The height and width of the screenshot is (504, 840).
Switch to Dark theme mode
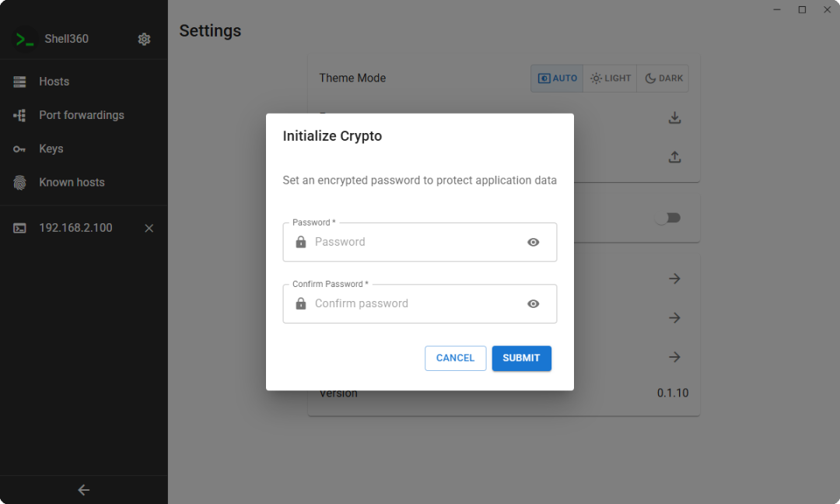click(x=663, y=79)
